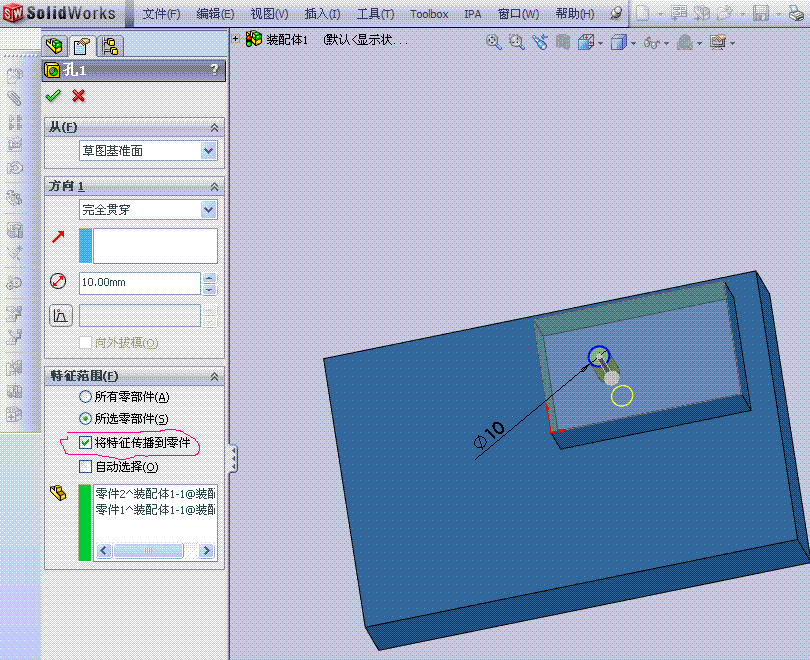
Task: Toggle the draft on/off button
Action: point(61,316)
